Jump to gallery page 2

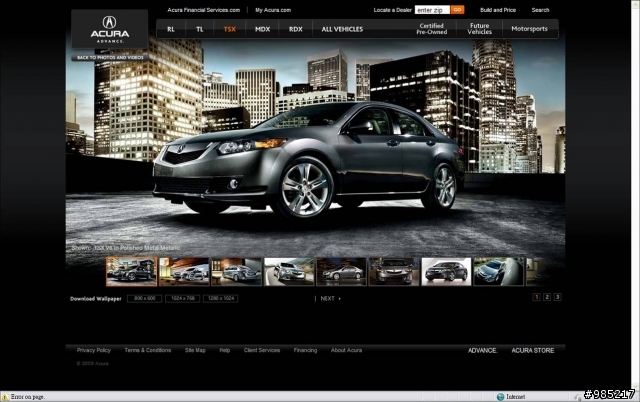tap(547, 297)
